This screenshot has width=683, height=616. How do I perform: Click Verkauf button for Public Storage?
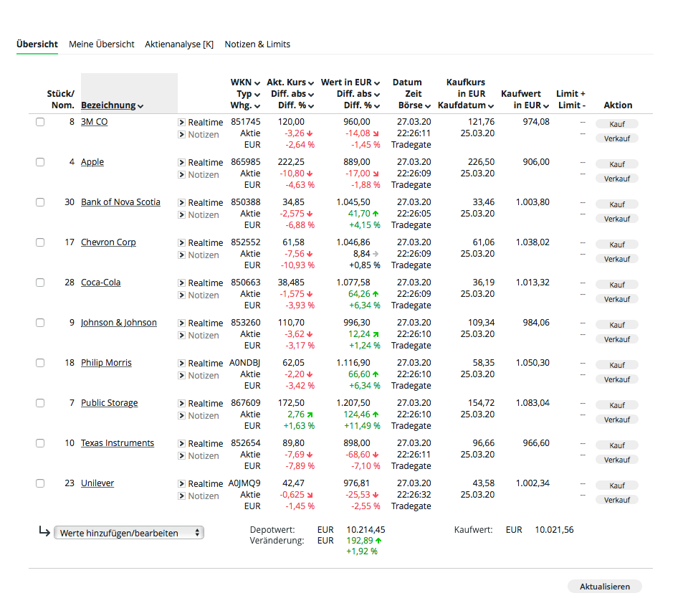click(617, 420)
